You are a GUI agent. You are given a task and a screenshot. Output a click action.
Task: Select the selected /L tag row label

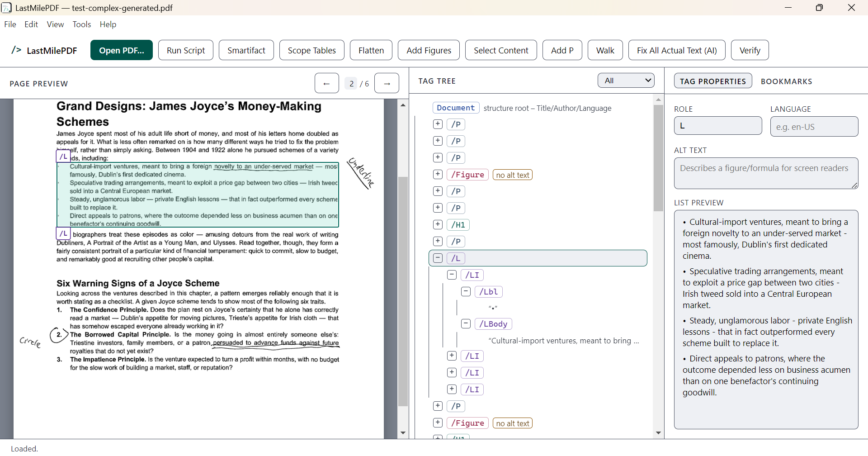pyautogui.click(x=456, y=258)
